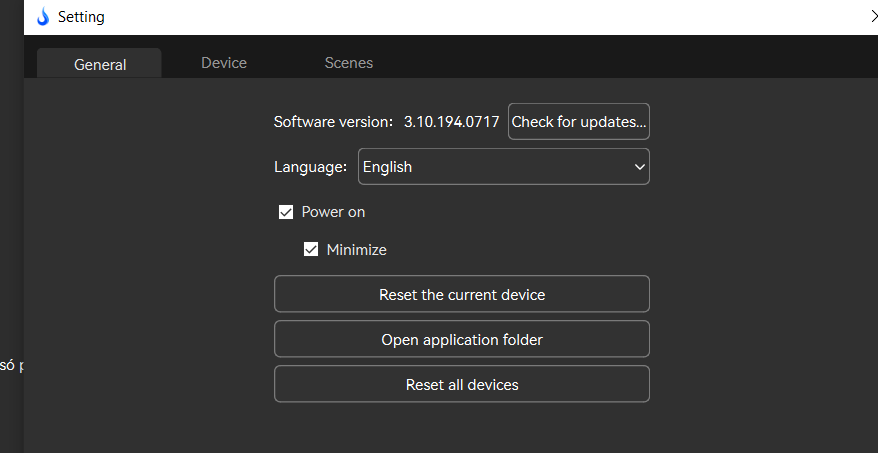Open the Device tab
The width and height of the screenshot is (878, 453).
(x=224, y=63)
